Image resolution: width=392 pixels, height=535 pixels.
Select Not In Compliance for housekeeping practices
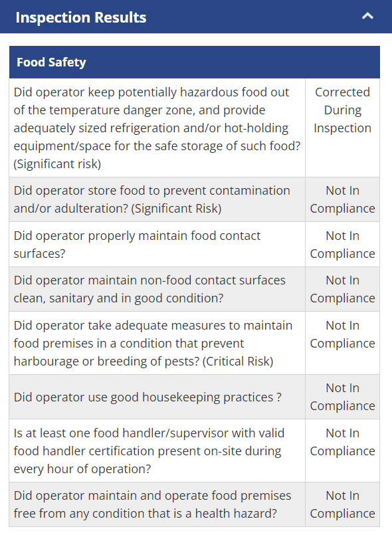[x=343, y=397]
